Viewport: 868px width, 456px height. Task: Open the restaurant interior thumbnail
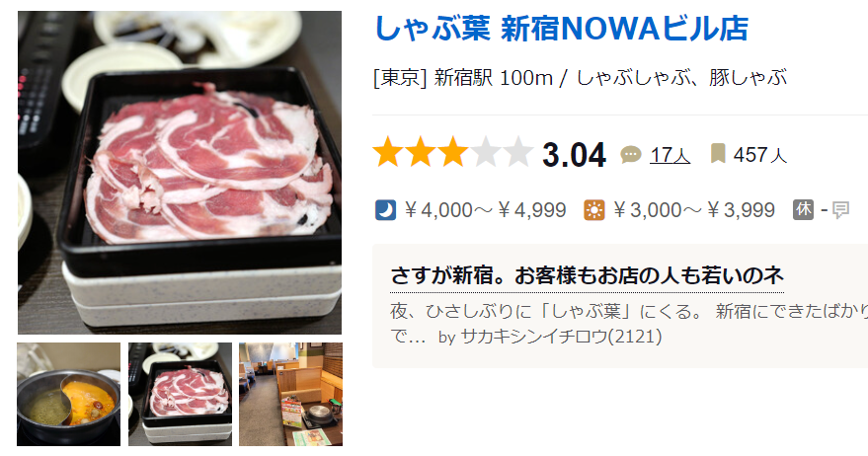click(x=291, y=394)
